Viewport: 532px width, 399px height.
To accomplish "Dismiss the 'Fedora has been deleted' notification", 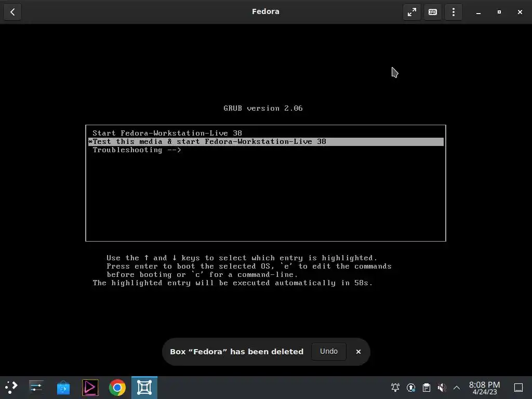I will coord(358,352).
